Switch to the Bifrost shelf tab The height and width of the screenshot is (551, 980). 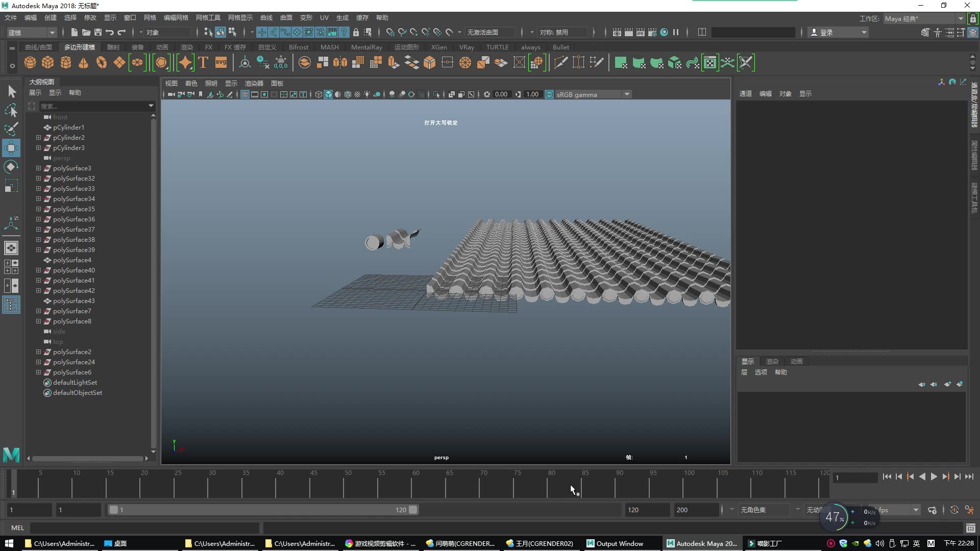click(x=298, y=47)
